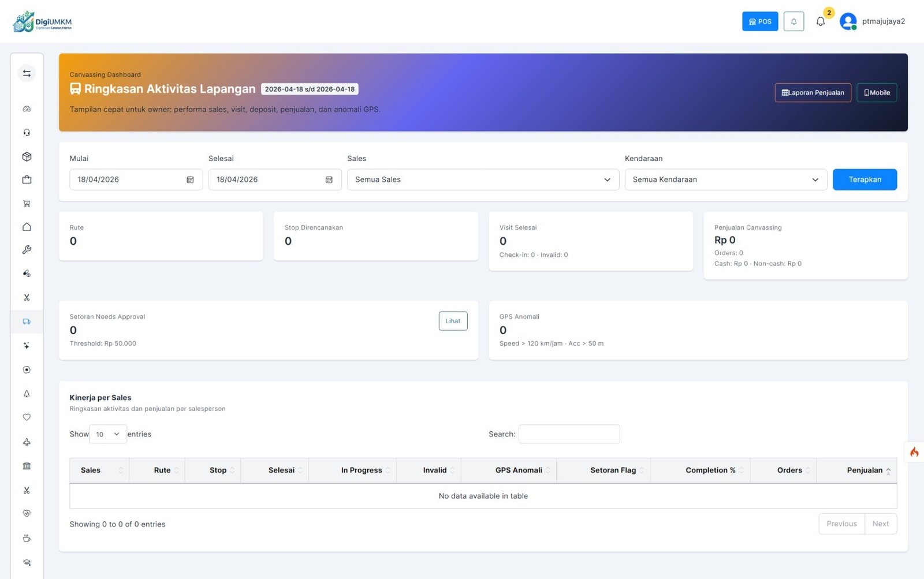
Task: Open the headset support sidebar icon
Action: (x=27, y=133)
